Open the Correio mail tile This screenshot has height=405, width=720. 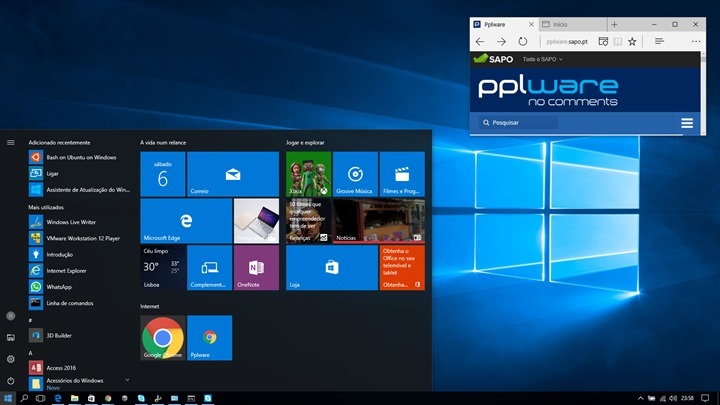coord(233,174)
